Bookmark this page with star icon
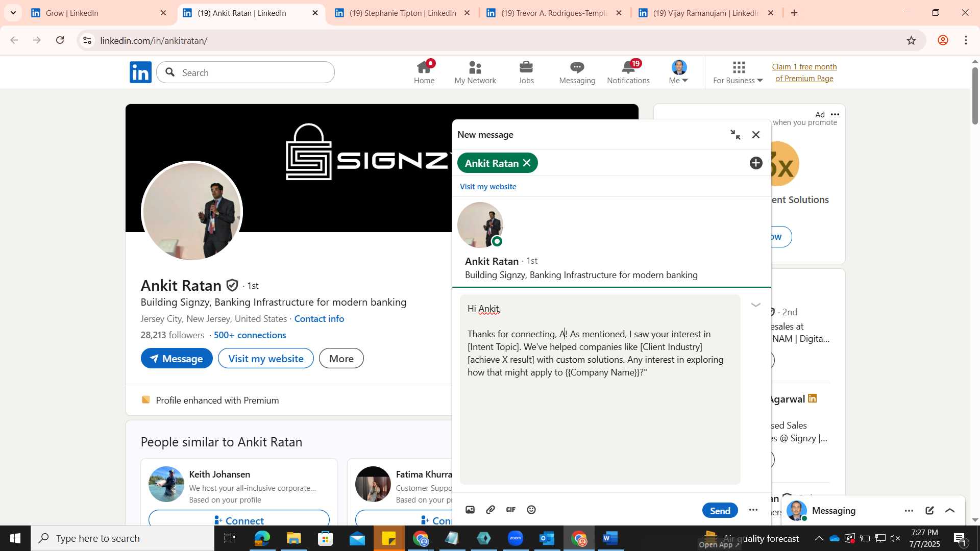Viewport: 980px width, 551px height. click(912, 40)
